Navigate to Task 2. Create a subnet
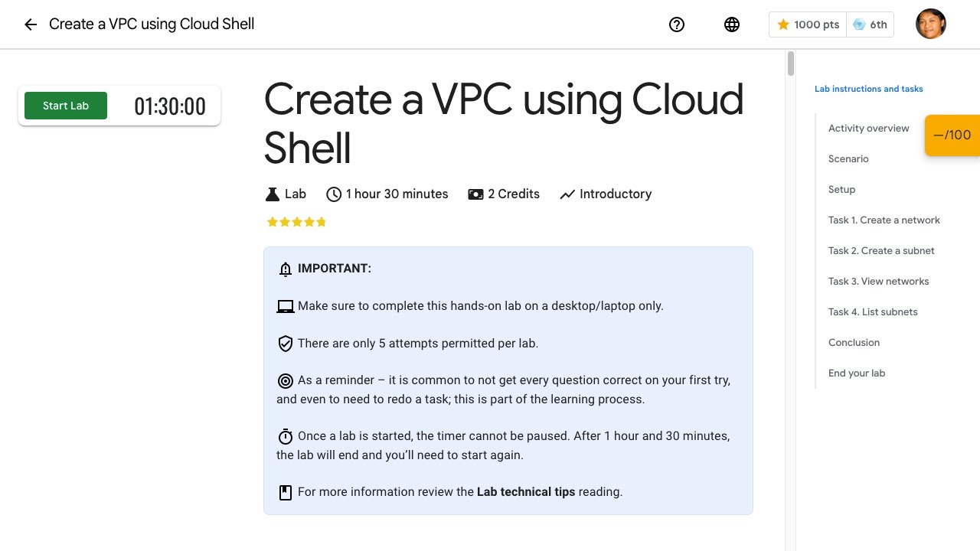980x551 pixels. [881, 251]
